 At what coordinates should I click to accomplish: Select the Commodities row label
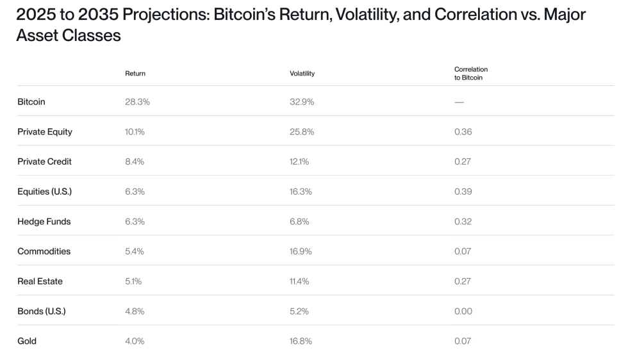click(x=44, y=251)
